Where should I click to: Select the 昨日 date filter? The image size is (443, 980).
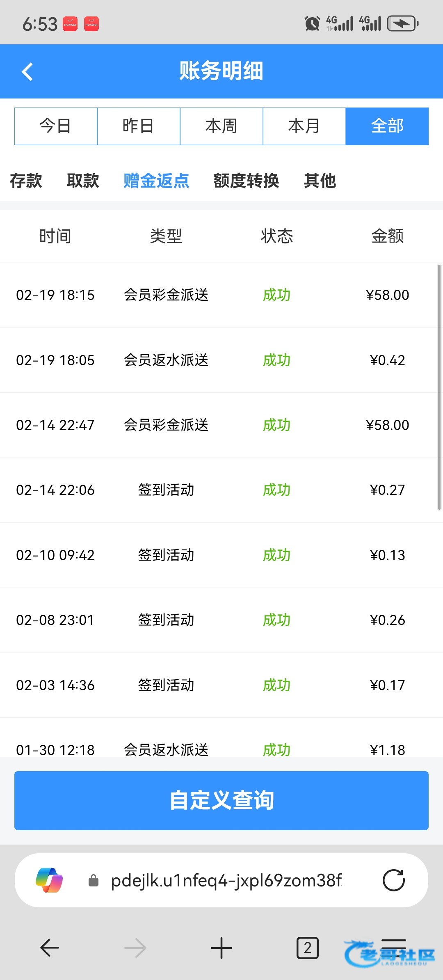[x=139, y=126]
